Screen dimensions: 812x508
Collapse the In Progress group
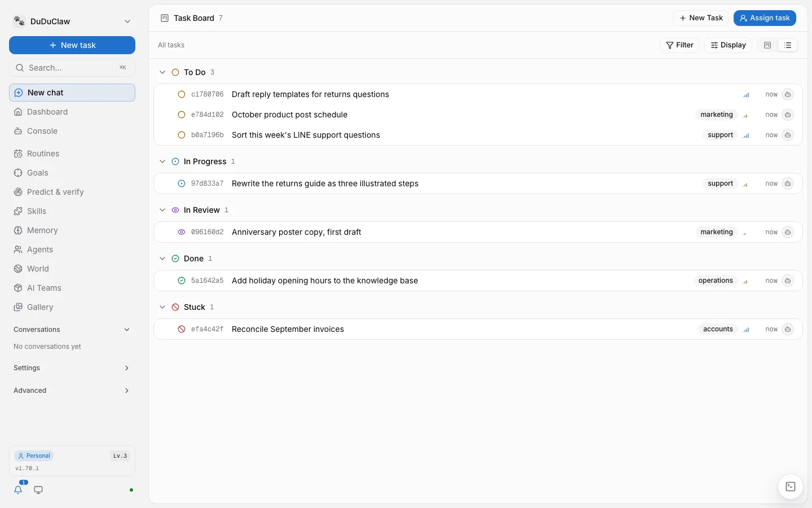point(162,161)
